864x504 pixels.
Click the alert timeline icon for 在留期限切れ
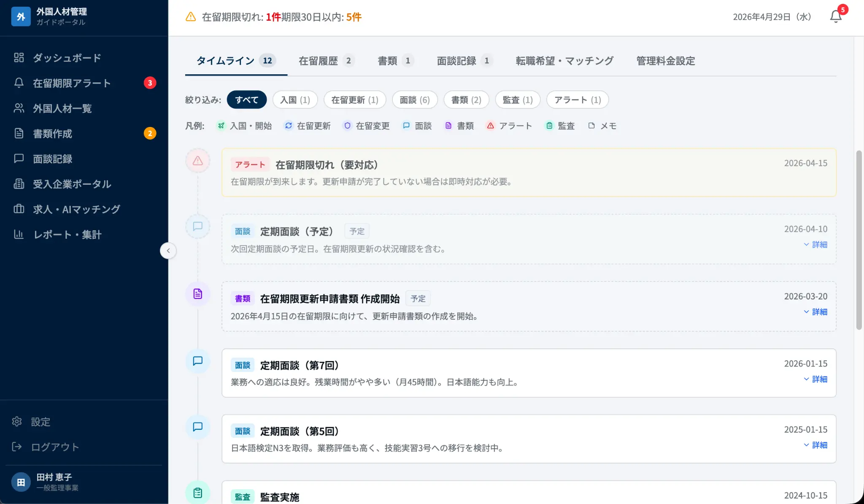click(197, 161)
